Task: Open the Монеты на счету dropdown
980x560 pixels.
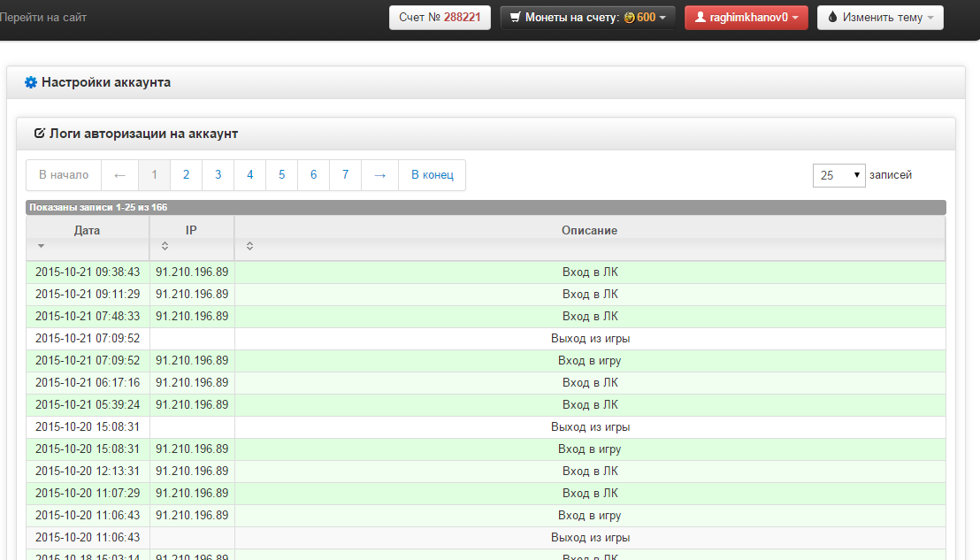Action: point(587,18)
